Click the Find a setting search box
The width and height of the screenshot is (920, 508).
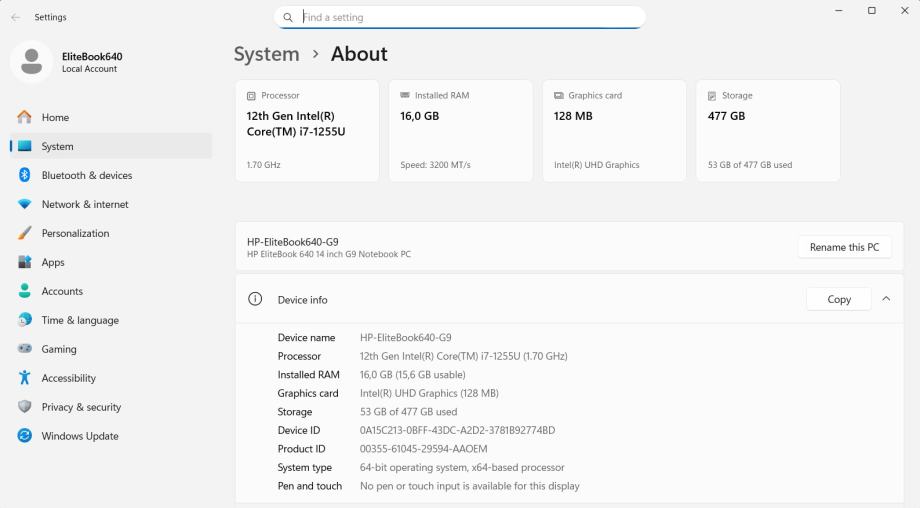[460, 17]
